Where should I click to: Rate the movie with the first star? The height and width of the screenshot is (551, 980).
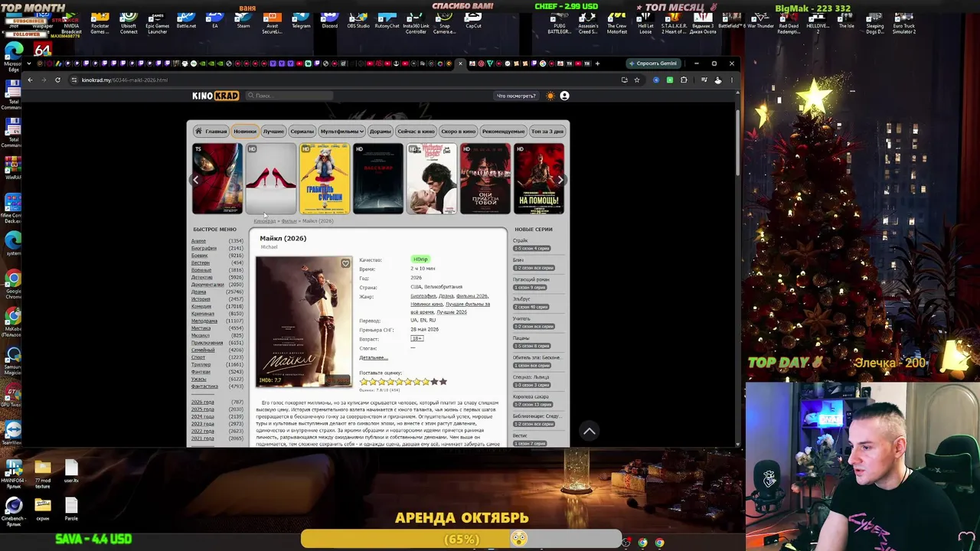364,381
